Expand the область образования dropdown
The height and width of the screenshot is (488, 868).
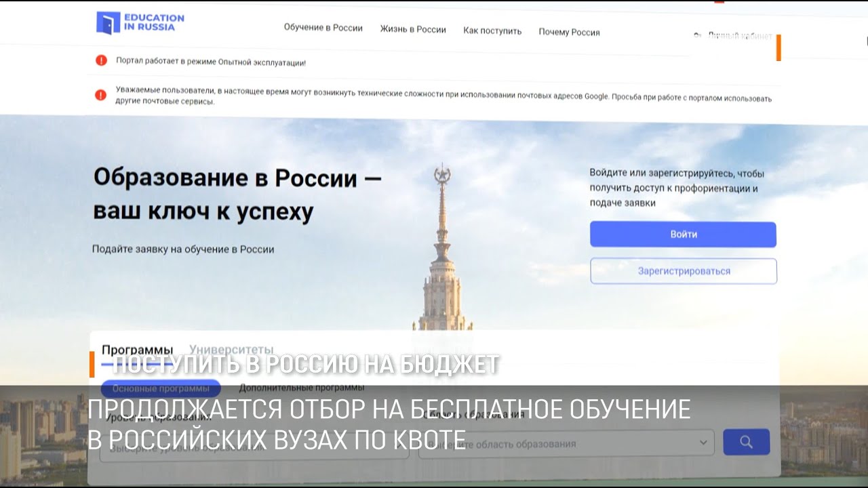click(x=566, y=443)
